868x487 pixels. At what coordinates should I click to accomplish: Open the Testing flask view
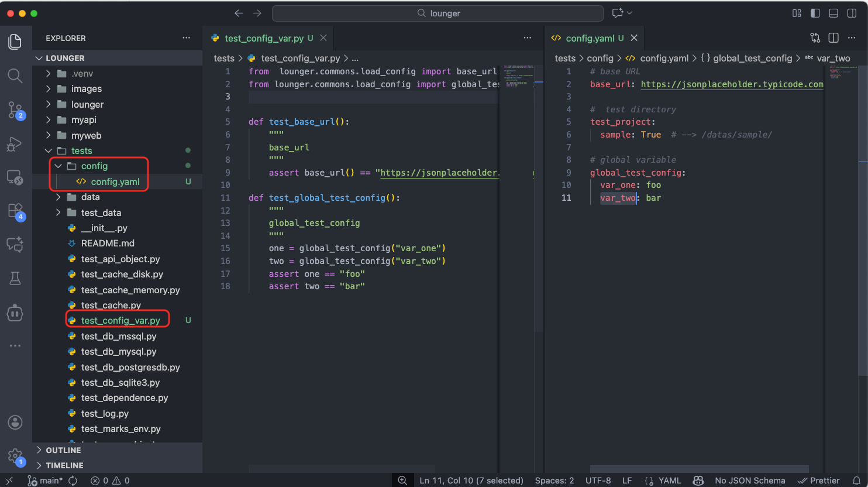click(15, 279)
